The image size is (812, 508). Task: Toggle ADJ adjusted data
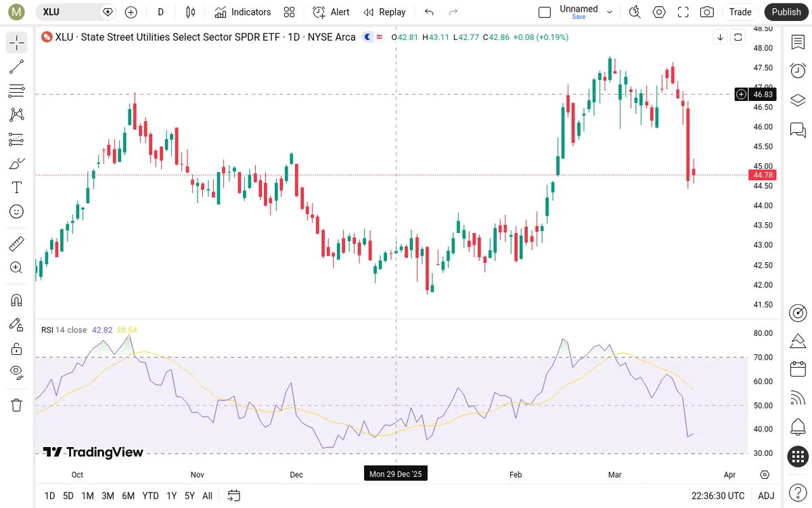click(766, 496)
